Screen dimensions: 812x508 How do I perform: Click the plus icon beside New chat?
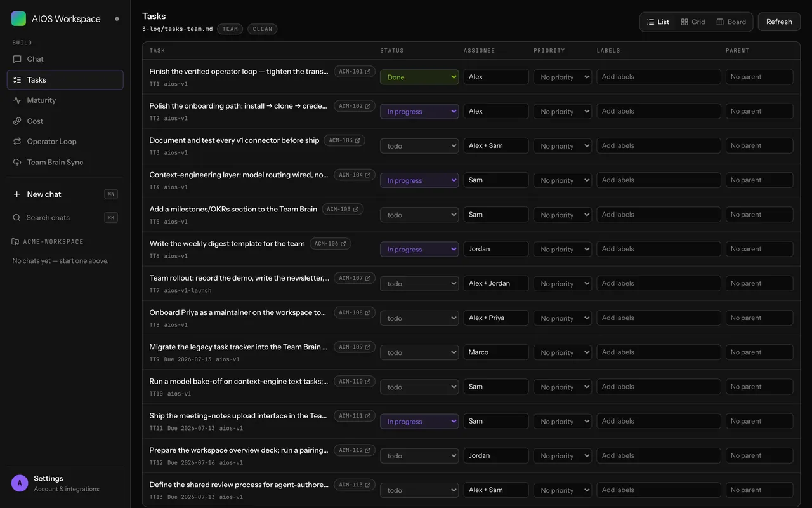point(17,194)
